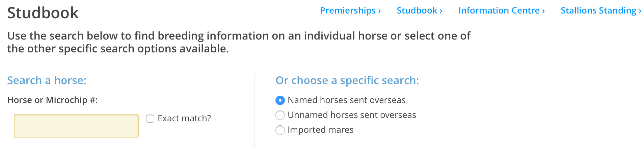The height and width of the screenshot is (148, 644).
Task: Select the Named horses sent overseas radio
Action: (x=280, y=100)
